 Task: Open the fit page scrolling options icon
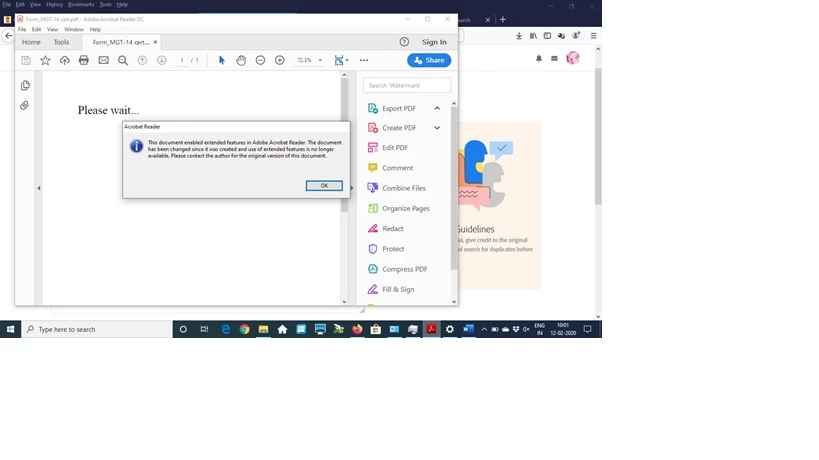(341, 61)
